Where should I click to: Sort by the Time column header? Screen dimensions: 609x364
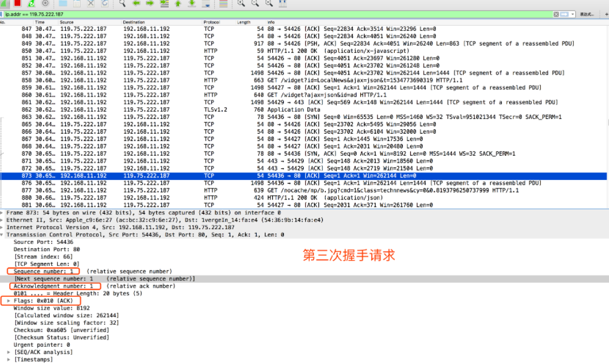click(46, 22)
